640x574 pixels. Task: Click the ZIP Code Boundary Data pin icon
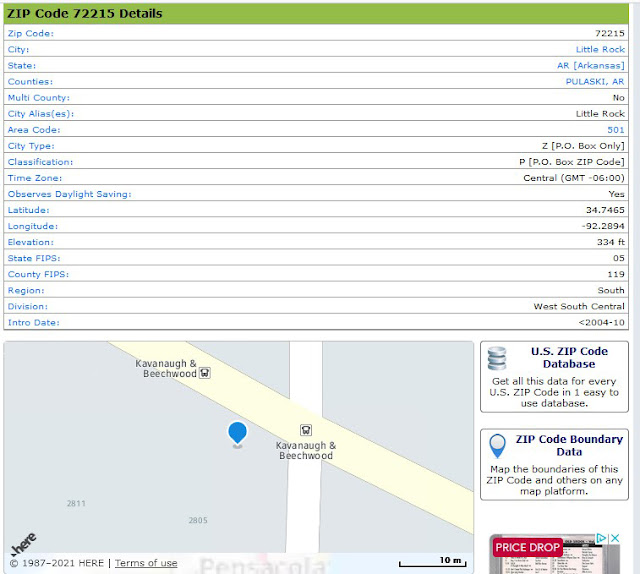(x=498, y=446)
